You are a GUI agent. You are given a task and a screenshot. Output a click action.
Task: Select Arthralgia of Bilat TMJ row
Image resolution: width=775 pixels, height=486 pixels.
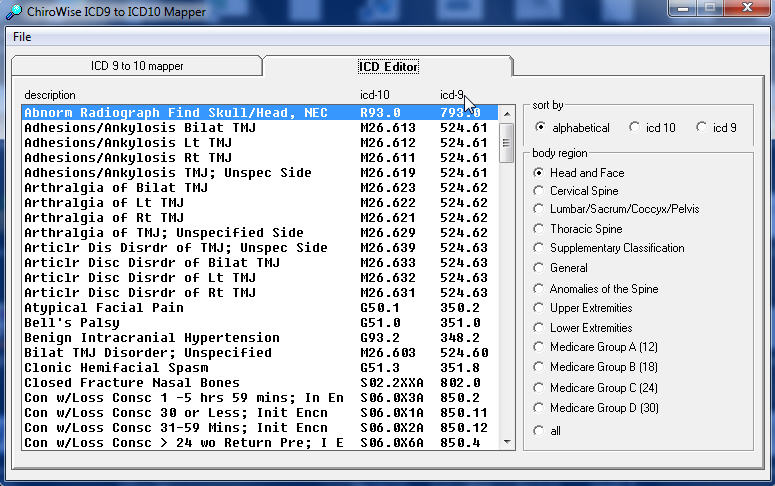point(260,188)
